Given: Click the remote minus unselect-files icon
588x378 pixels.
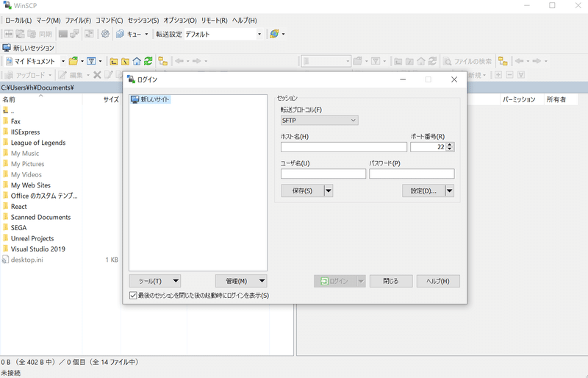Looking at the screenshot, I should pos(509,75).
